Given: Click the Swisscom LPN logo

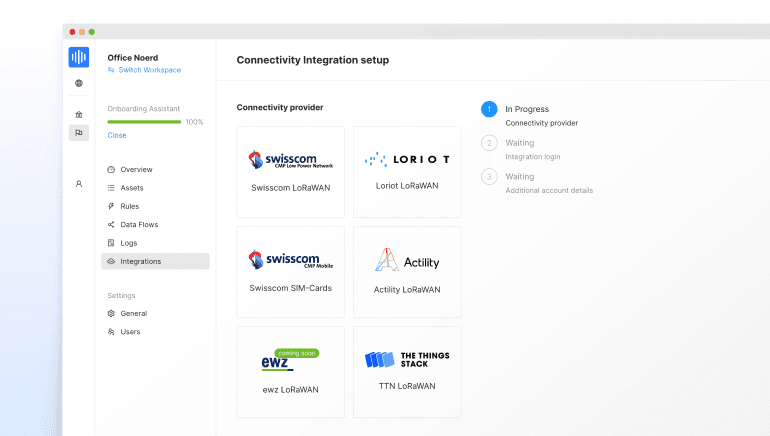Looking at the screenshot, I should (291, 160).
